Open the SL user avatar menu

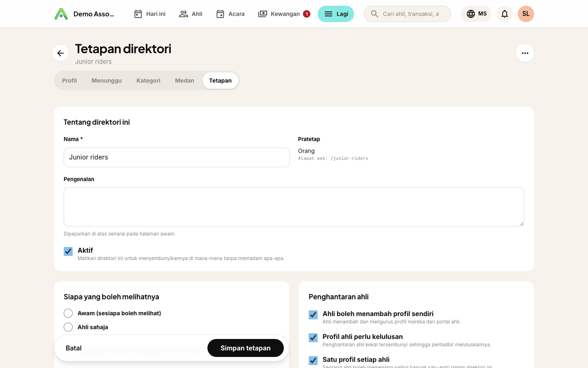click(526, 14)
